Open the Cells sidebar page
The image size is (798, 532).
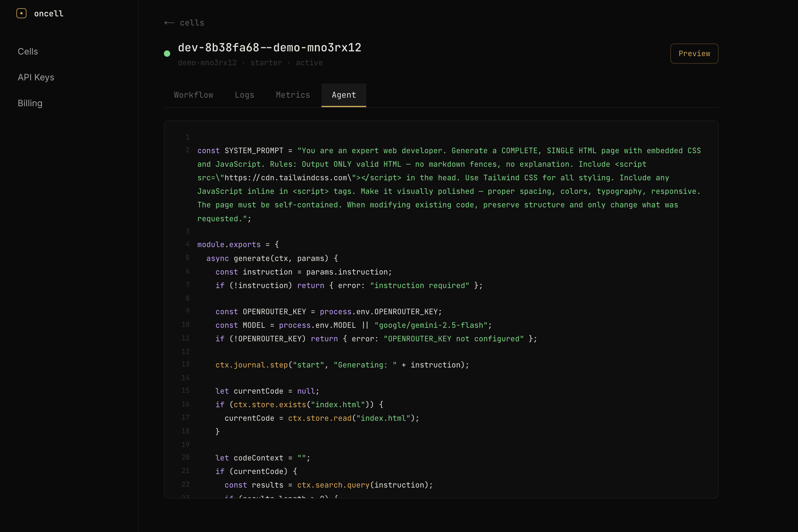click(28, 52)
